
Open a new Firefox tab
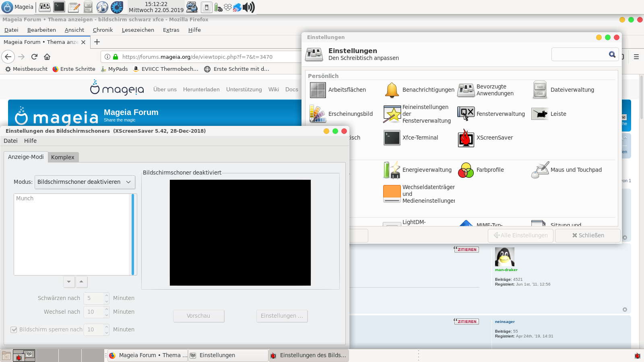point(97,42)
